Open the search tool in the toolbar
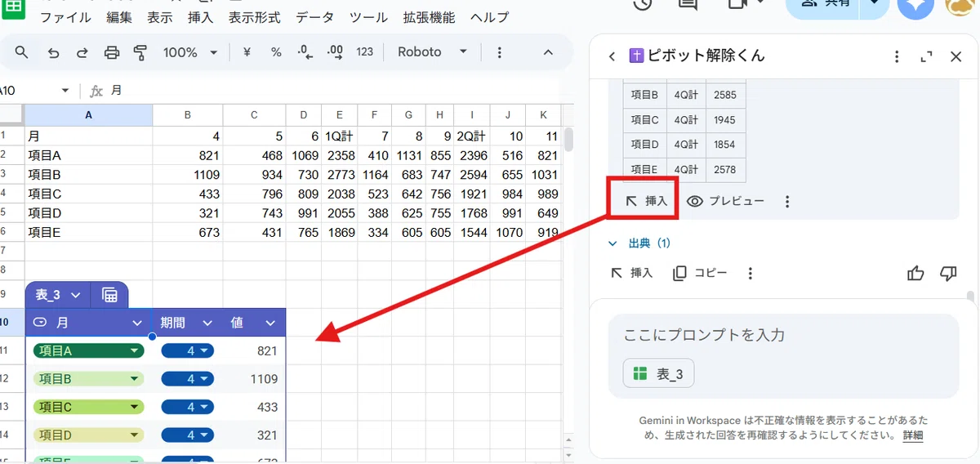The width and height of the screenshot is (980, 464). pos(22,52)
